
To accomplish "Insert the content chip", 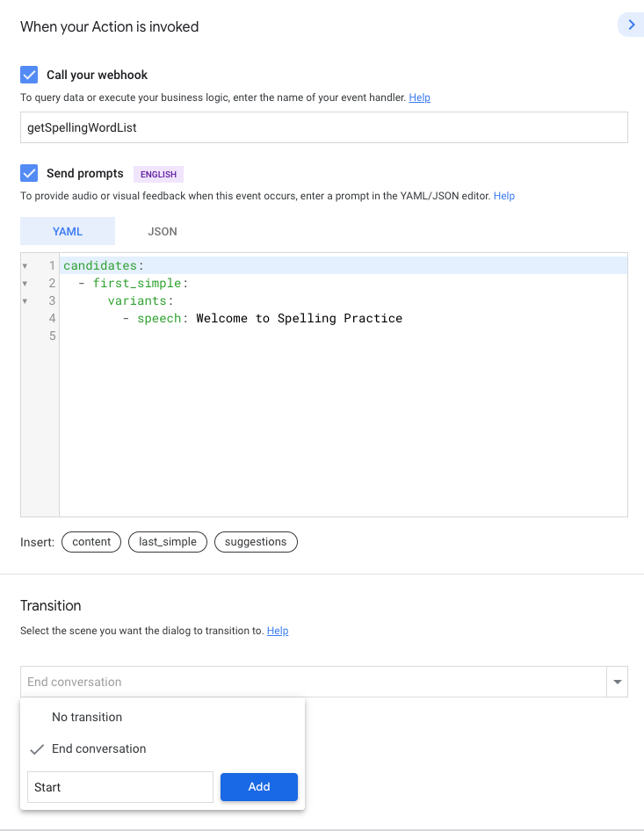I will (x=91, y=542).
